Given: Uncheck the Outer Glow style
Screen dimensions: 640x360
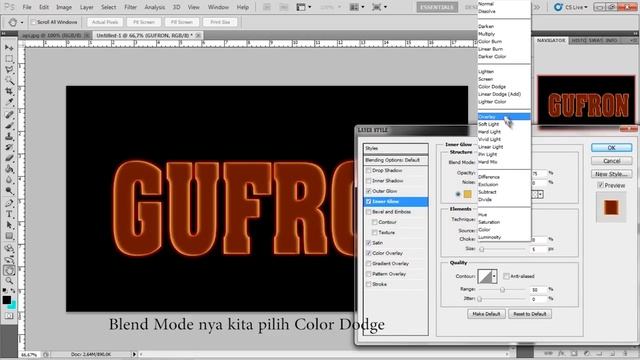Looking at the screenshot, I should point(369,191).
